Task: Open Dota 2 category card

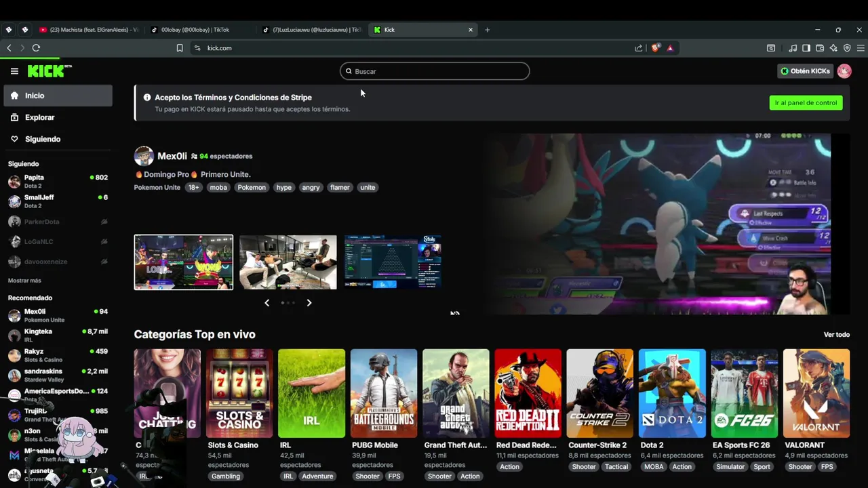Action: [x=672, y=393]
